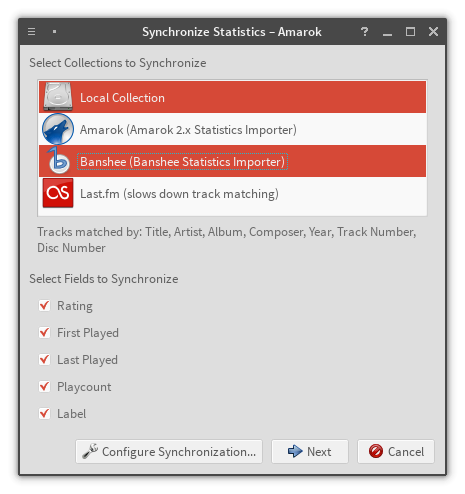Uncheck the Playcount field
Screen dimensions: 465x494
[x=44, y=386]
